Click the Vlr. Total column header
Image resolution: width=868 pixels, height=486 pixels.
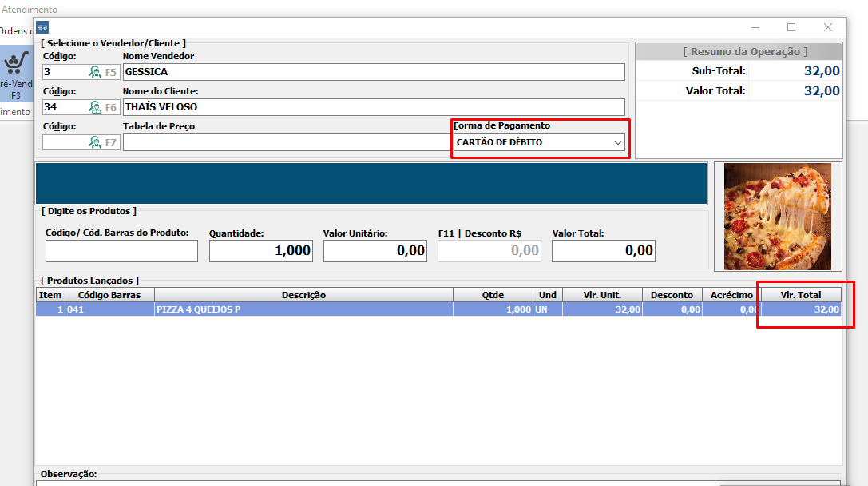(x=800, y=295)
